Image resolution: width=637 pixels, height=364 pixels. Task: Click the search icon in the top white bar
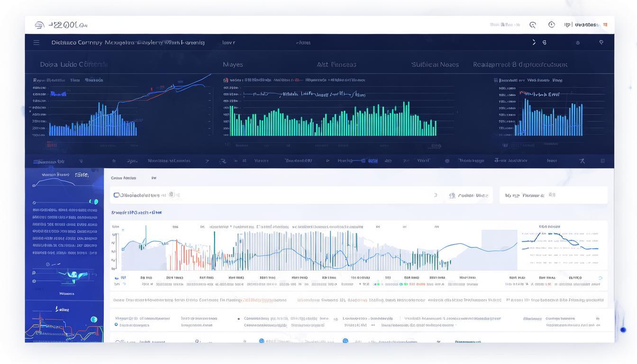tap(533, 25)
